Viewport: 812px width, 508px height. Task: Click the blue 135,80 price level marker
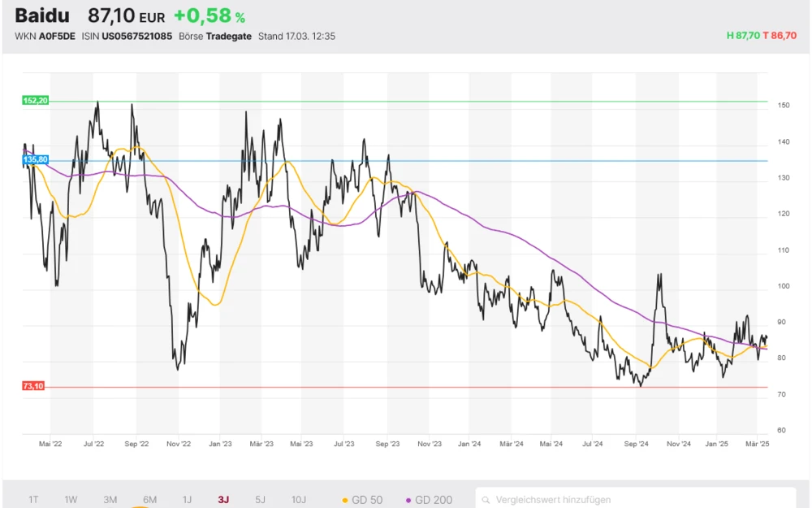point(36,160)
